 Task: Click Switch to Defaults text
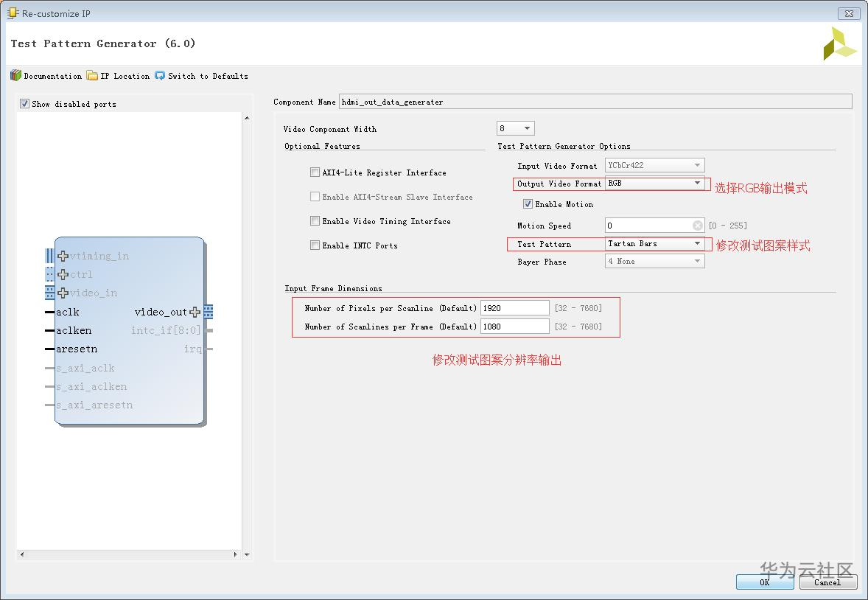click(208, 76)
